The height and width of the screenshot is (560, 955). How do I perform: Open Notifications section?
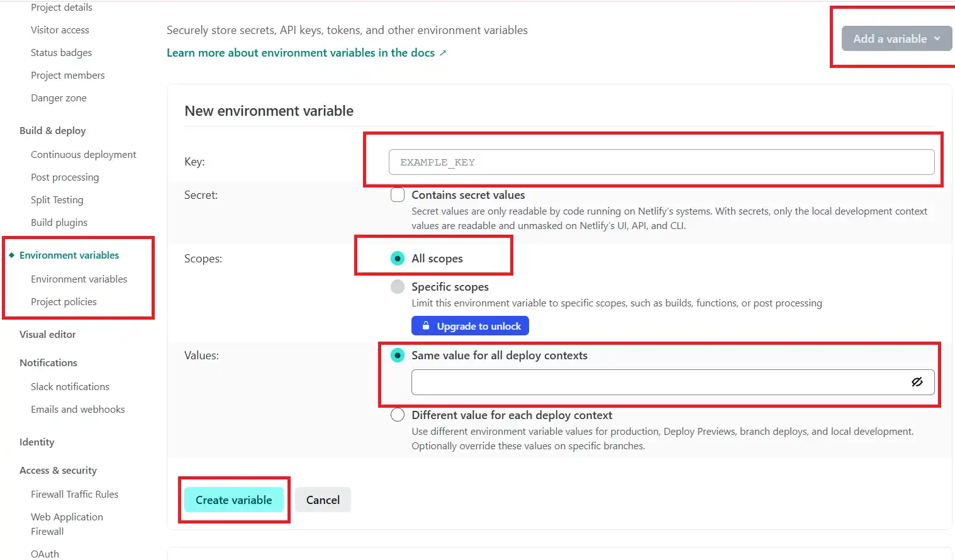pyautogui.click(x=48, y=363)
